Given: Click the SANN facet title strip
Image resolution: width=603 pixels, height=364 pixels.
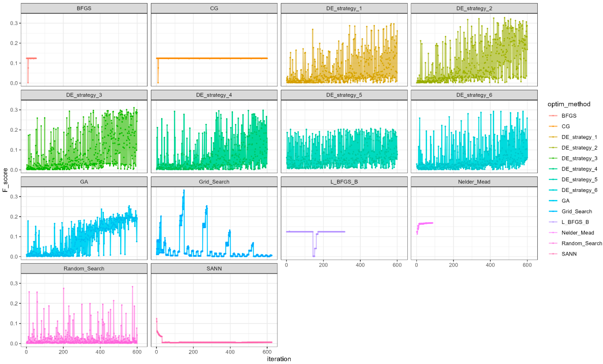Looking at the screenshot, I should (x=214, y=268).
